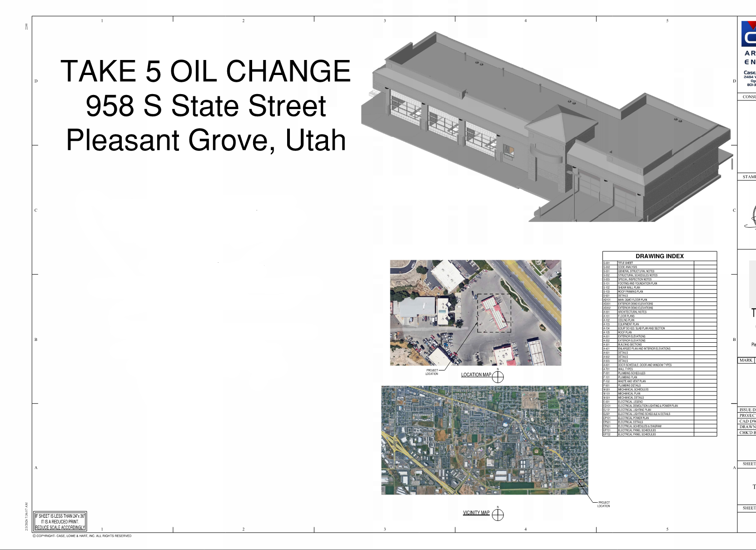Click sheet number 'AD202' in the index
The height and width of the screenshot is (550, 756).
click(x=607, y=308)
